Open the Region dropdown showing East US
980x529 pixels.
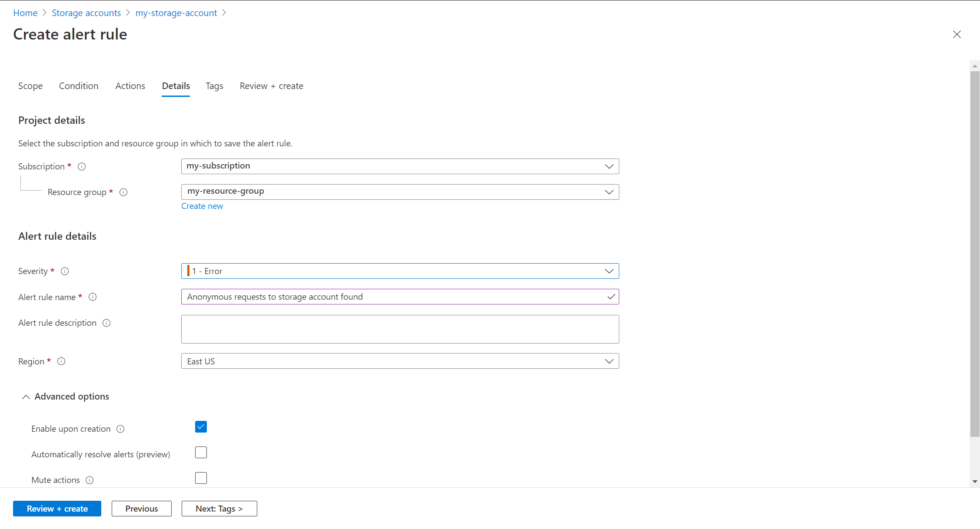click(400, 361)
